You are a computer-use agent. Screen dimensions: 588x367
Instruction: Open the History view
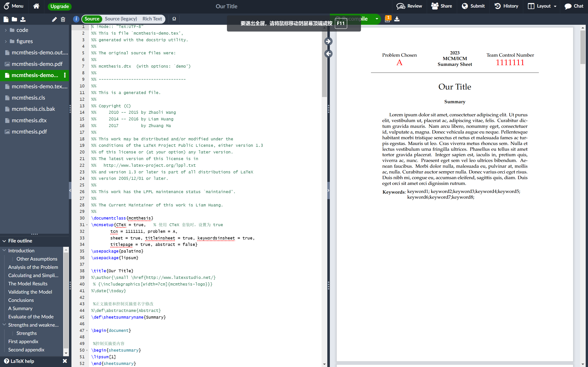pyautogui.click(x=506, y=6)
